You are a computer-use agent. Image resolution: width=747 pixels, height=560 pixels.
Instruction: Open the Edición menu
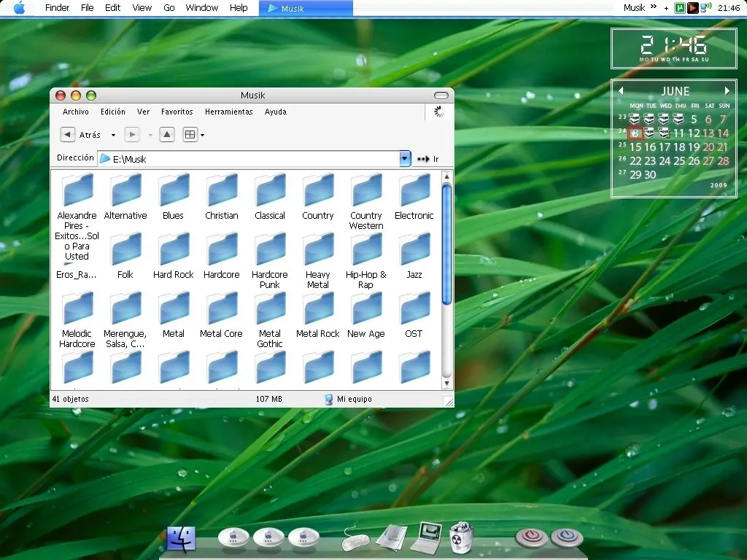coord(113,112)
